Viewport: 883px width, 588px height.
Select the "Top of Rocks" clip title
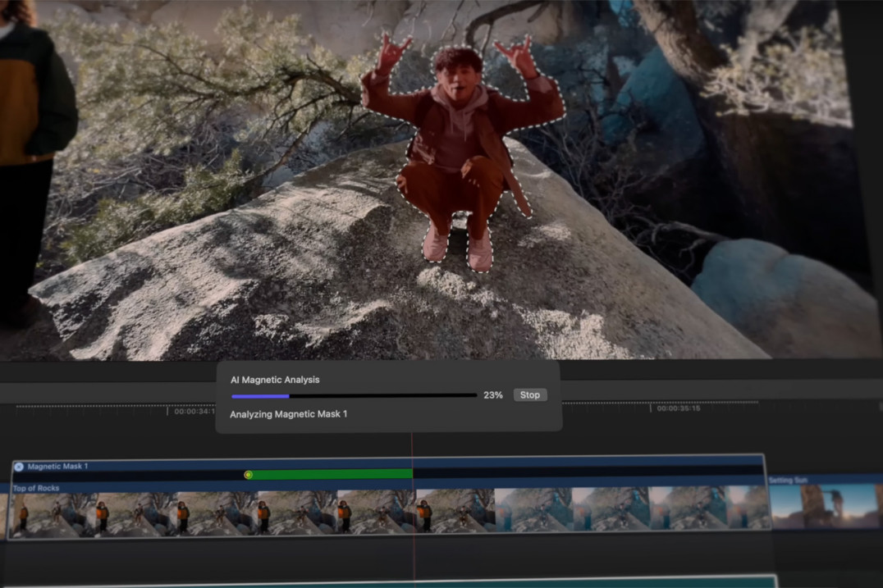pyautogui.click(x=36, y=488)
